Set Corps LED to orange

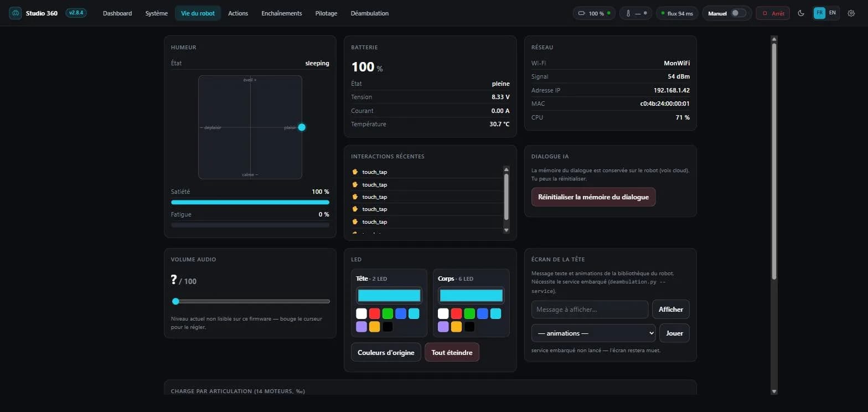(457, 327)
